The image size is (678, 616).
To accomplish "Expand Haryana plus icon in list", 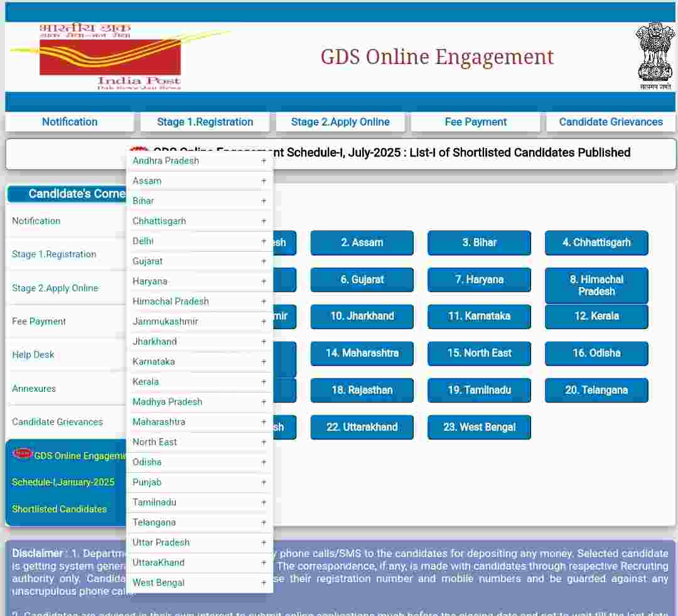I will [x=263, y=281].
